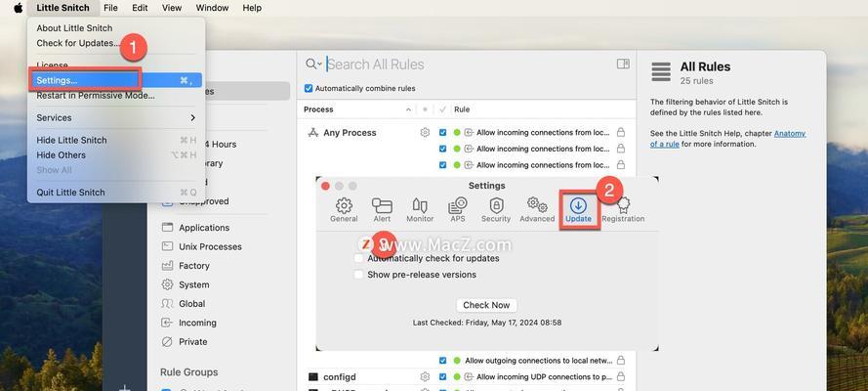The width and height of the screenshot is (868, 391).
Task: Click green dot on outgoing local network rule
Action: tap(457, 361)
